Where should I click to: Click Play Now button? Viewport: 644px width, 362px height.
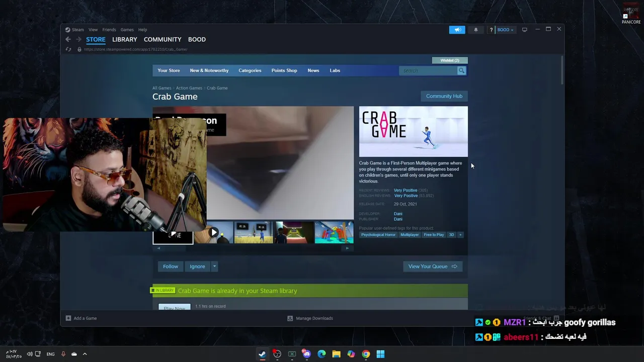[175, 307]
